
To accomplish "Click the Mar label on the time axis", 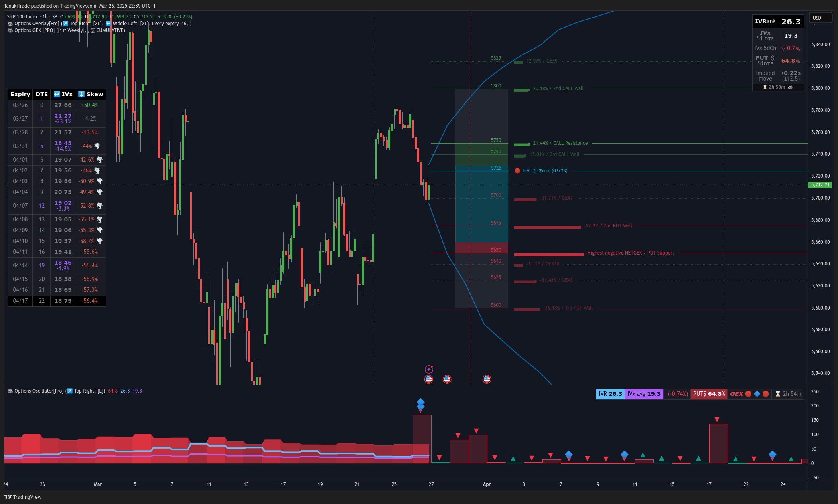I will [x=98, y=484].
